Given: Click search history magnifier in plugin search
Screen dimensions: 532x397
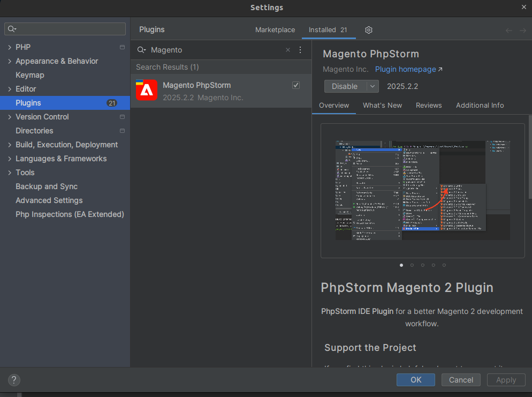Looking at the screenshot, I should (x=141, y=50).
